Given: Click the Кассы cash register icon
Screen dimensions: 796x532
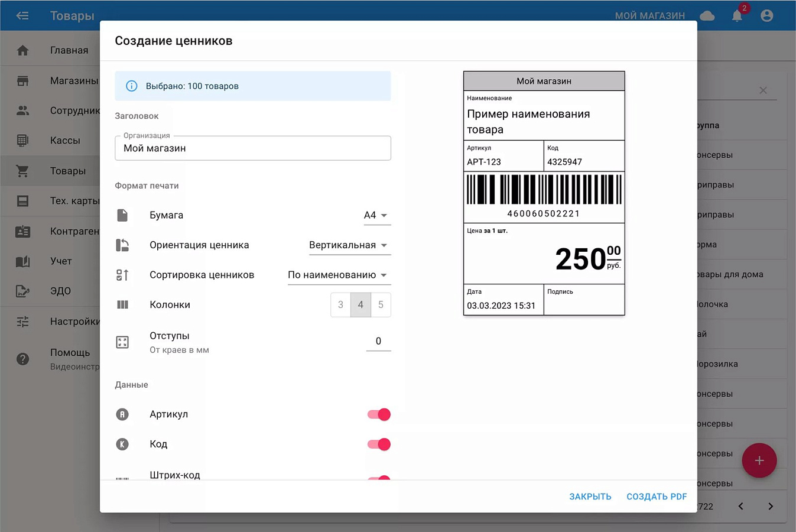Looking at the screenshot, I should point(22,141).
